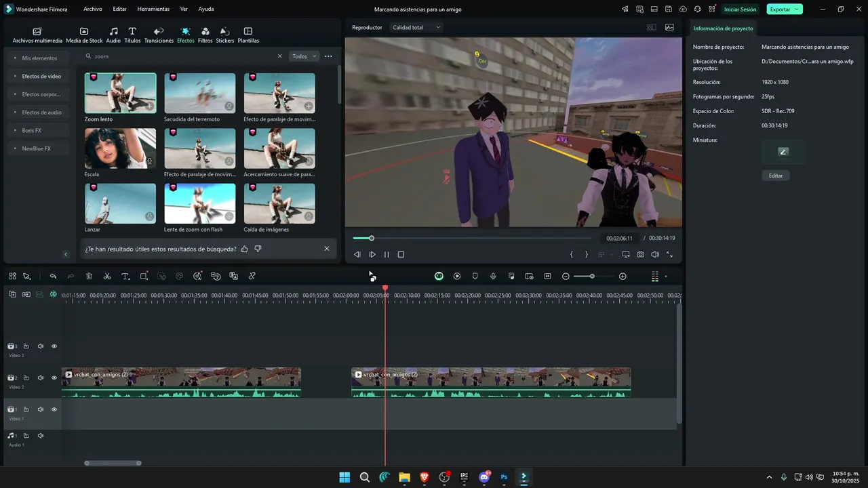Lock the Vídeo 1 track
The image size is (868, 488).
26,409
